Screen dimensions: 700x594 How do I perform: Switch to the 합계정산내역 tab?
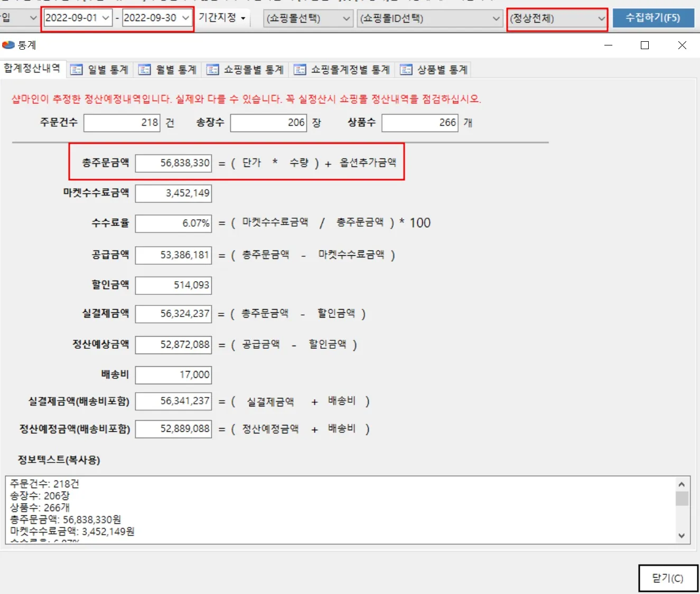click(x=33, y=68)
